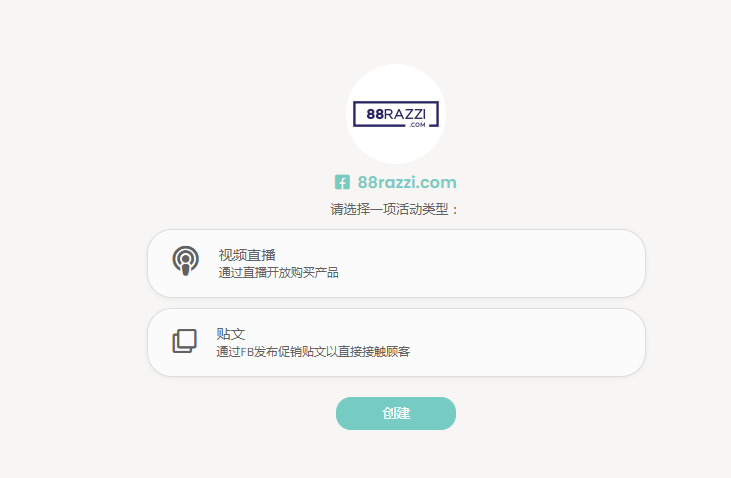Click the live broadcast microphone icon

(186, 261)
